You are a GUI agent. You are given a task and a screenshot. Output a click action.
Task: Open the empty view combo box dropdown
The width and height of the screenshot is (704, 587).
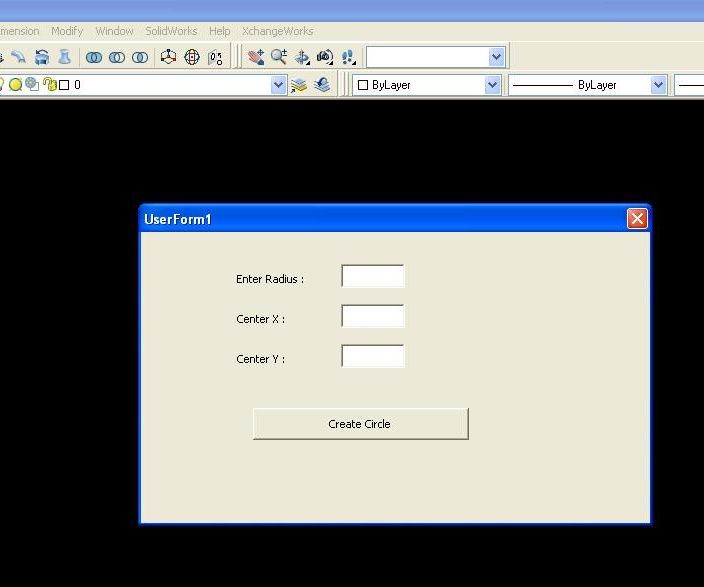[x=496, y=57]
